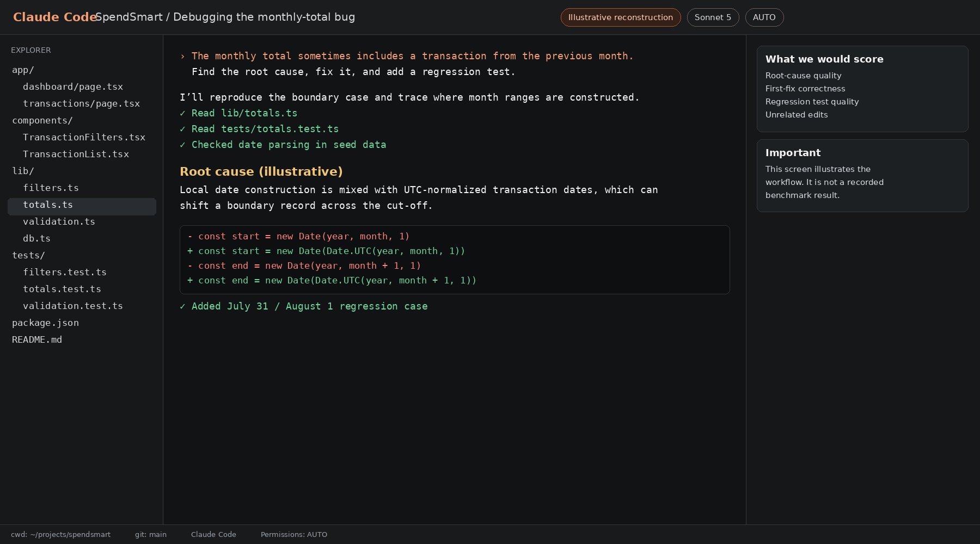This screenshot has height=544, width=980.
Task: Click the AUTO mode pill
Action: (764, 17)
